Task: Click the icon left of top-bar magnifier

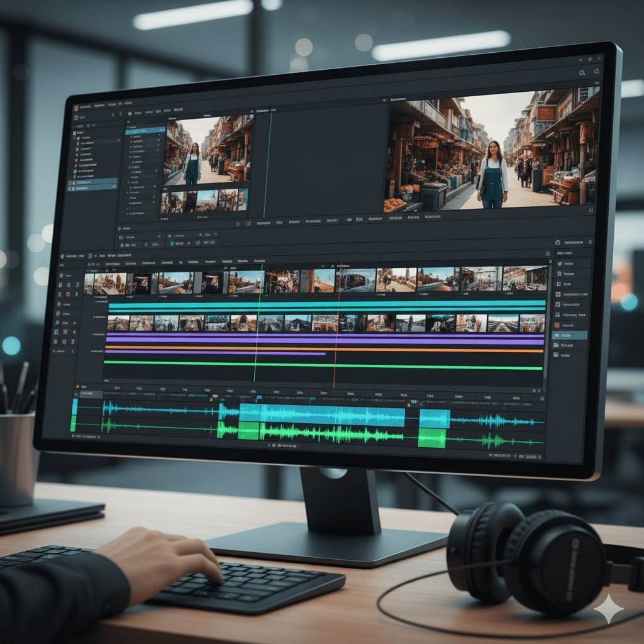Action: 582,73
